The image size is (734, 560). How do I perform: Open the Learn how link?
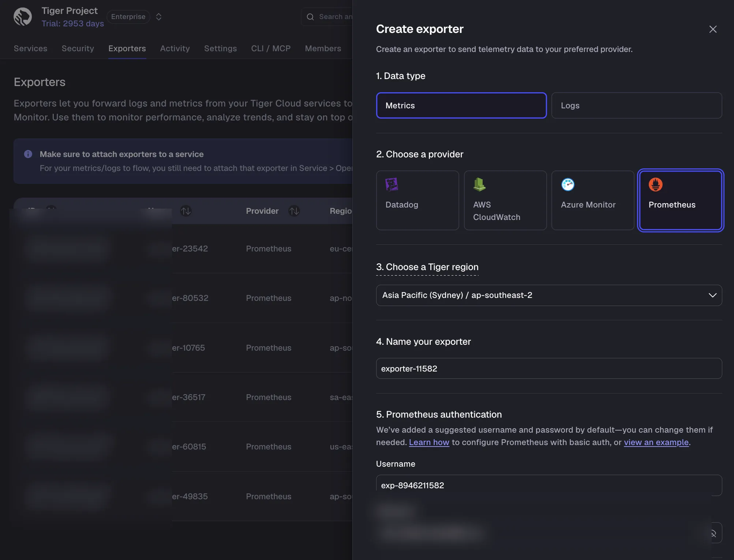coord(429,442)
